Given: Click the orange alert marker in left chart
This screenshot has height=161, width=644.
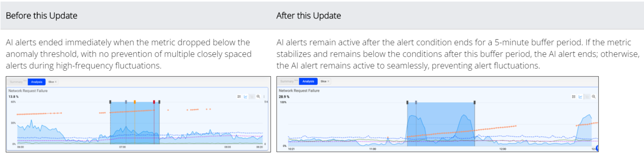Looking at the screenshot, I should coord(135,102).
